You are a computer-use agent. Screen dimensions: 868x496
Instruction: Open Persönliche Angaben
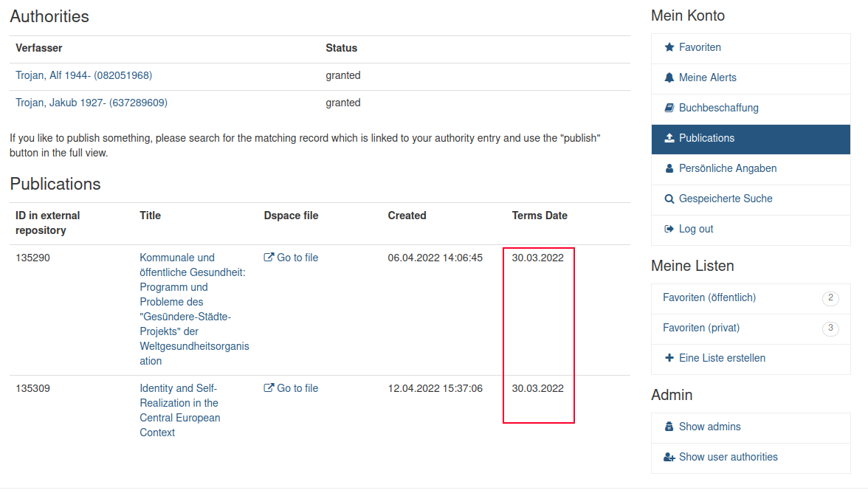751,169
